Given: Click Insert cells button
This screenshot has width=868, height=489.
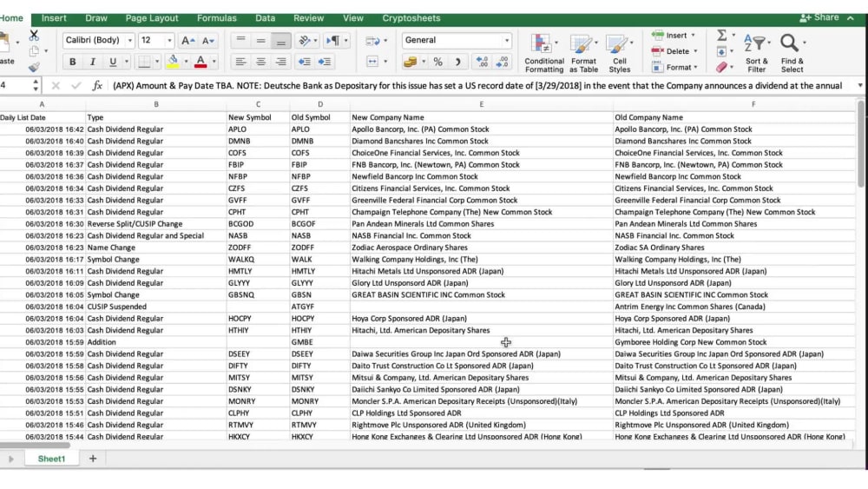Looking at the screenshot, I should 674,36.
